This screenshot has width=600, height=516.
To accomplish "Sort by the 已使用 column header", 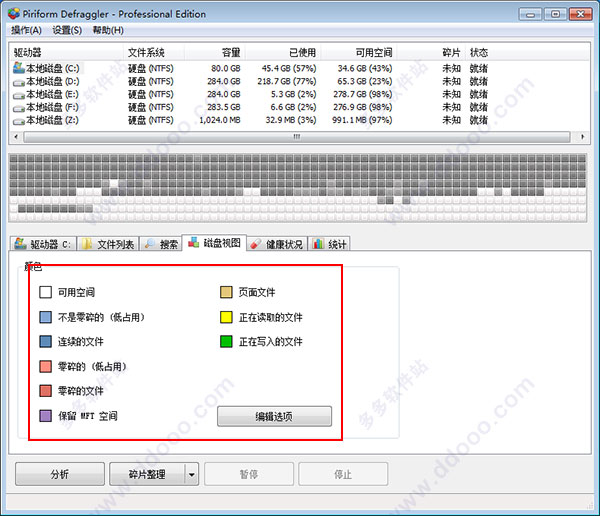I will click(x=283, y=52).
